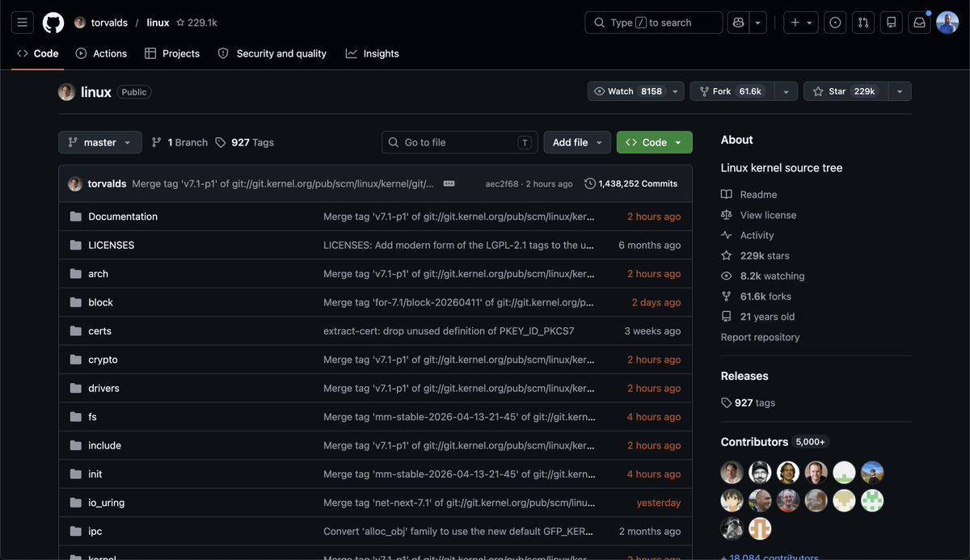Switch to the Actions tab

click(101, 53)
